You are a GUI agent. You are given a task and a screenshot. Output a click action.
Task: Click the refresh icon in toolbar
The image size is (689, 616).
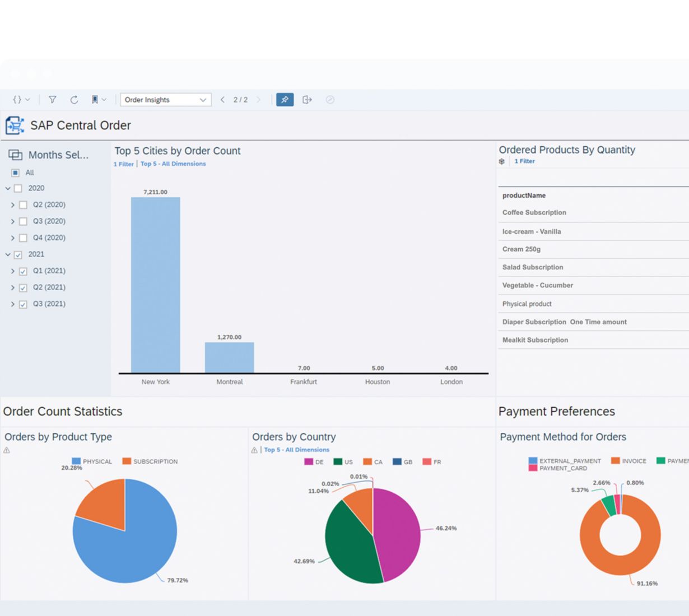74,100
